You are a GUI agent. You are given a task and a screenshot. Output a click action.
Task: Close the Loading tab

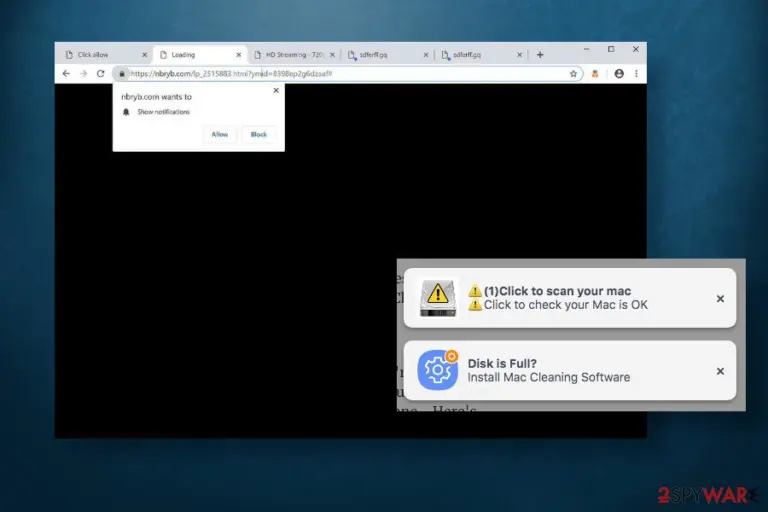(x=239, y=55)
